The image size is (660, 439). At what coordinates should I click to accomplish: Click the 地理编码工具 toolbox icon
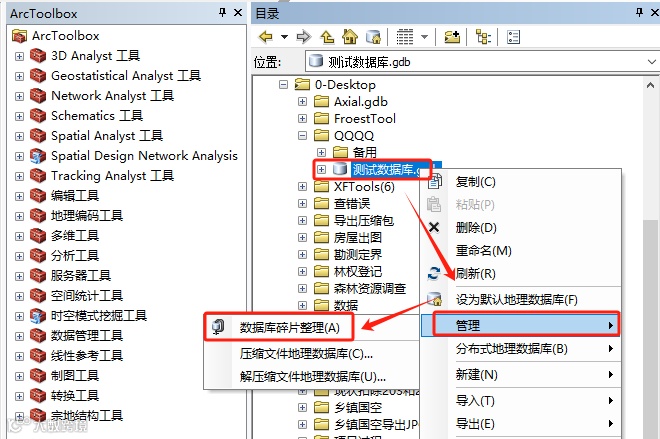[x=38, y=216]
